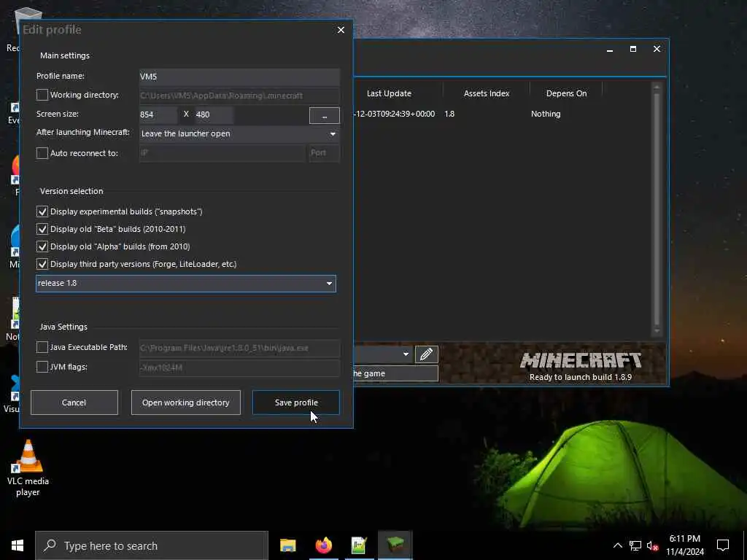Click the 1.8 assets index cell
747x560 pixels.
point(449,114)
